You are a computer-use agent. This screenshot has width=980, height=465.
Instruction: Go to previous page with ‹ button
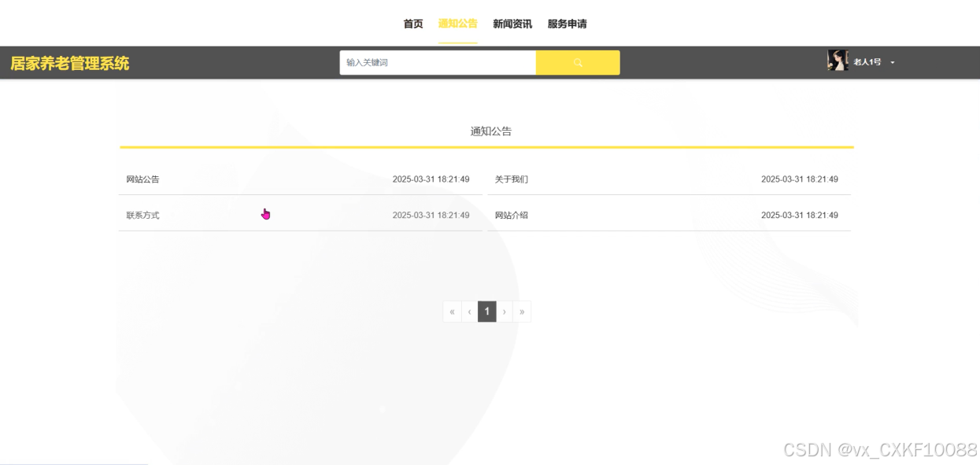point(470,312)
